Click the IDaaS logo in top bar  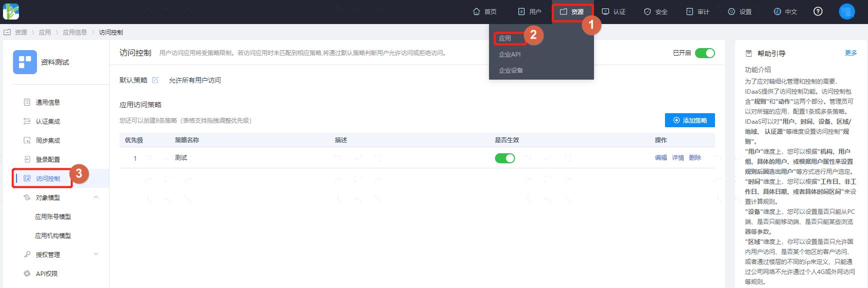click(x=11, y=12)
